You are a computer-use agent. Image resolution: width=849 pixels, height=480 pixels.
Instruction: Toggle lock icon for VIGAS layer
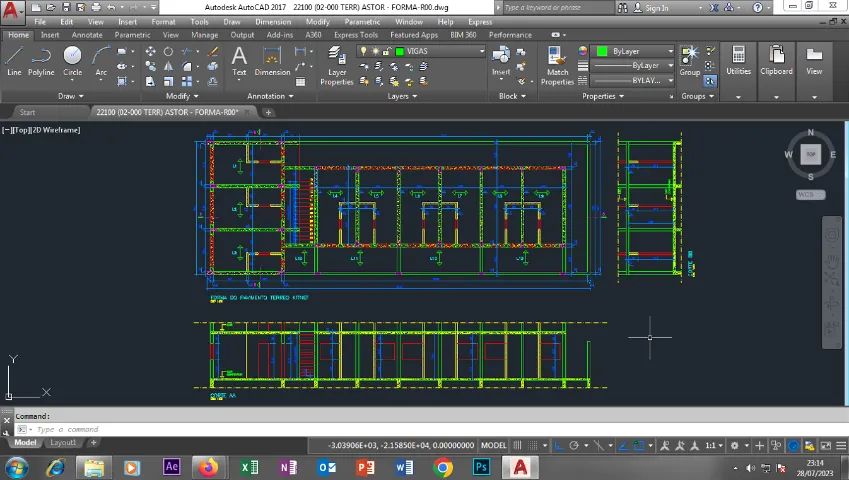(387, 51)
